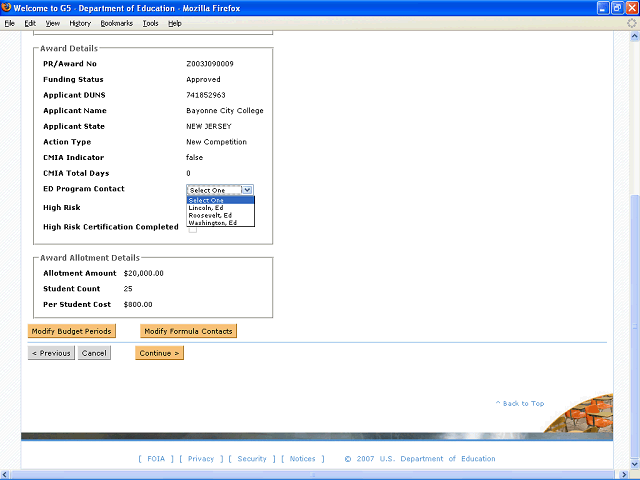
Task: Click the Firefox loading throbber icon
Action: click(x=631, y=23)
